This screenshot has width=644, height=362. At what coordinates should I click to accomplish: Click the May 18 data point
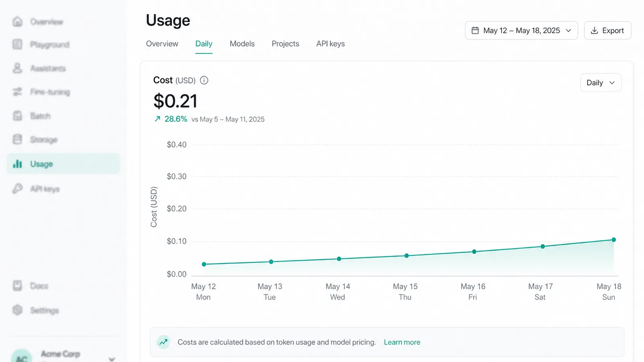click(x=614, y=240)
